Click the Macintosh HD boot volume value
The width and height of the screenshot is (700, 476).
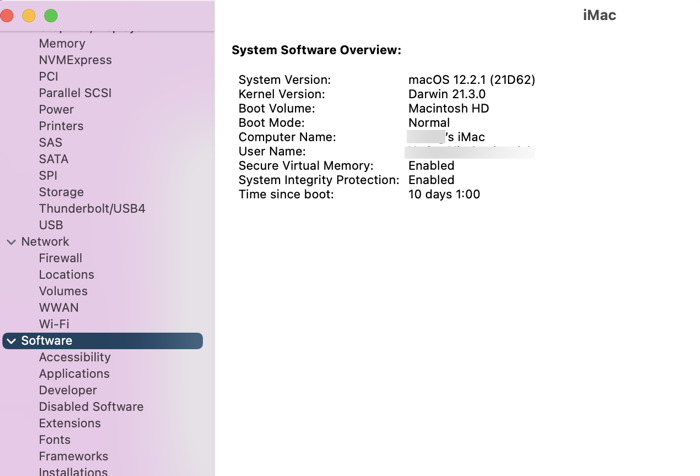coord(448,109)
